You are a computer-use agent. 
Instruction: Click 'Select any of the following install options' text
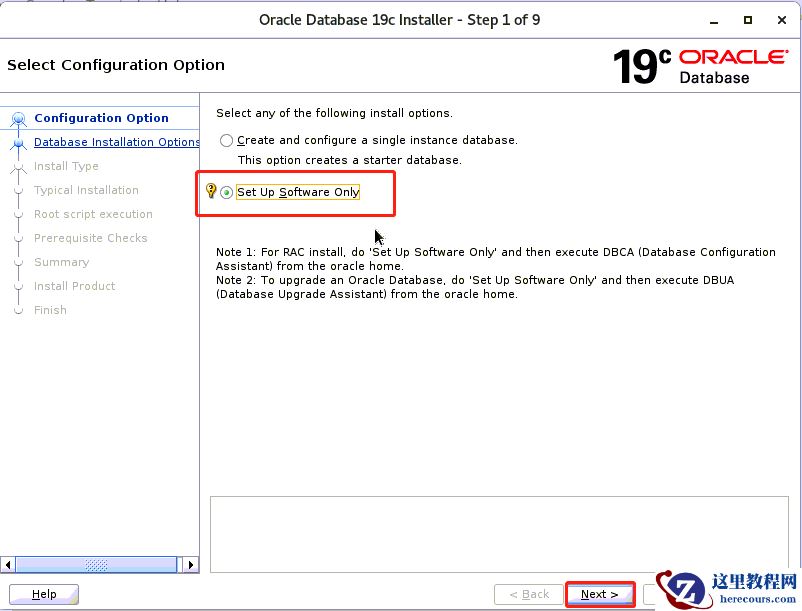(x=334, y=113)
